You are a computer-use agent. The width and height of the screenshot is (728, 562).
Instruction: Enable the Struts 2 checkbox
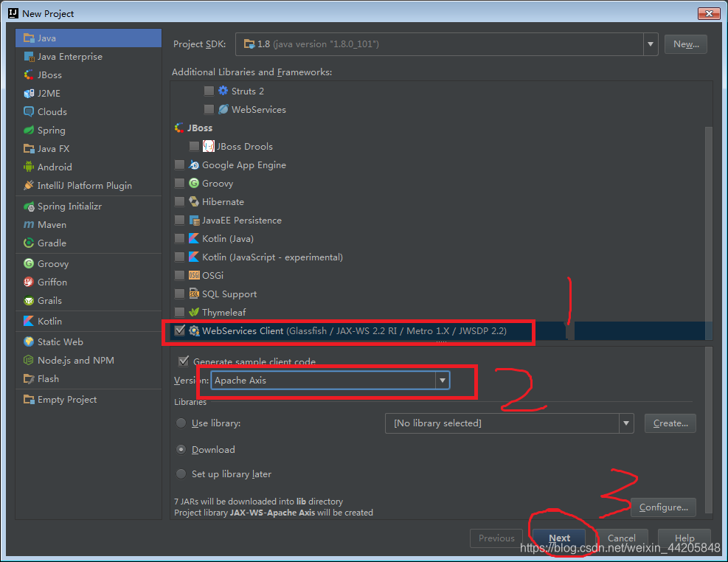tap(209, 91)
